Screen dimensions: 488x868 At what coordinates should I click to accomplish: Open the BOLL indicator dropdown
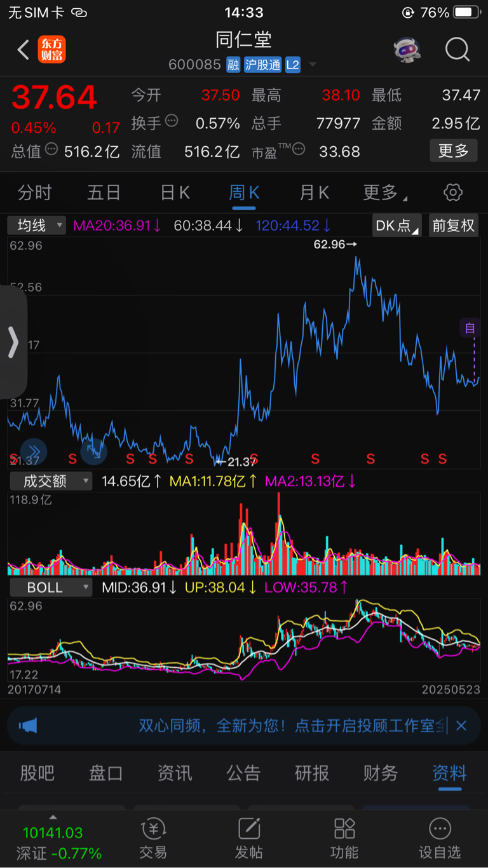click(x=51, y=587)
